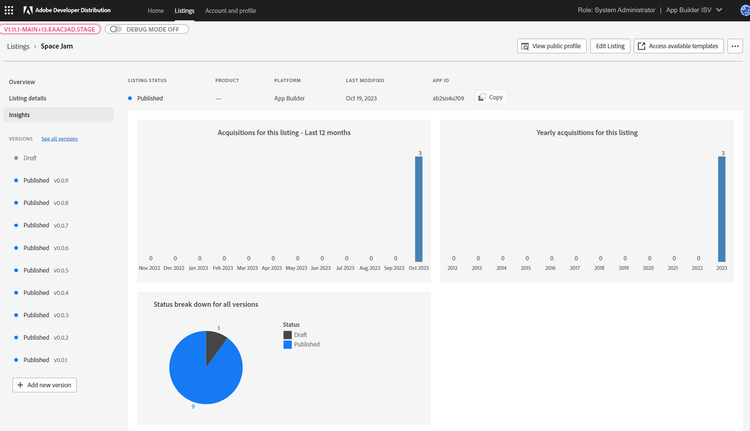This screenshot has height=431, width=750.
Task: Click the View public profile icon
Action: [x=525, y=46]
